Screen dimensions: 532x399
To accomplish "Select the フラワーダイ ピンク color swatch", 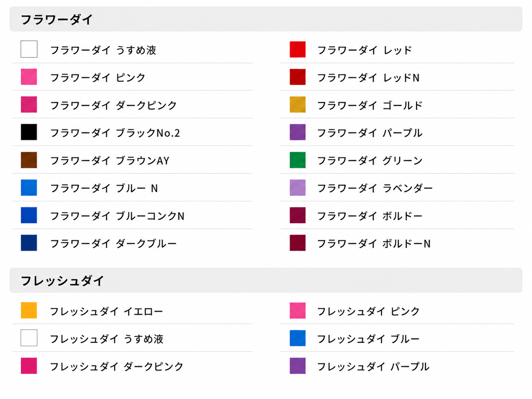I will [29, 77].
